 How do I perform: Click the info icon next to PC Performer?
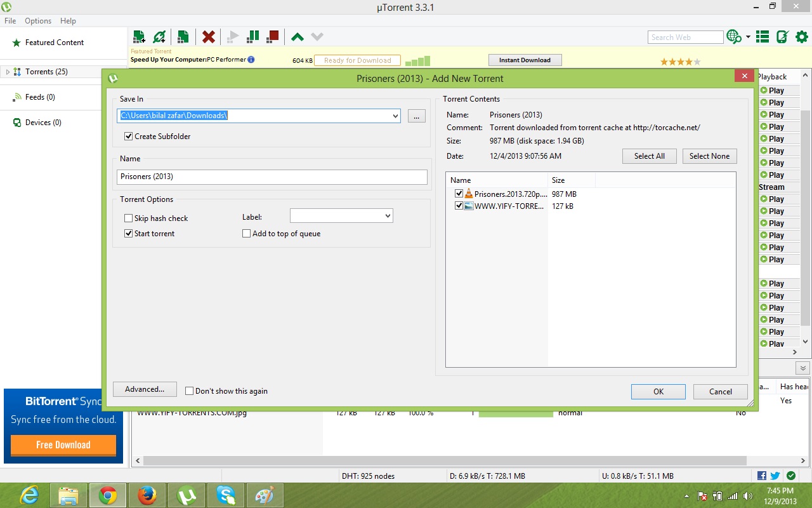click(251, 60)
